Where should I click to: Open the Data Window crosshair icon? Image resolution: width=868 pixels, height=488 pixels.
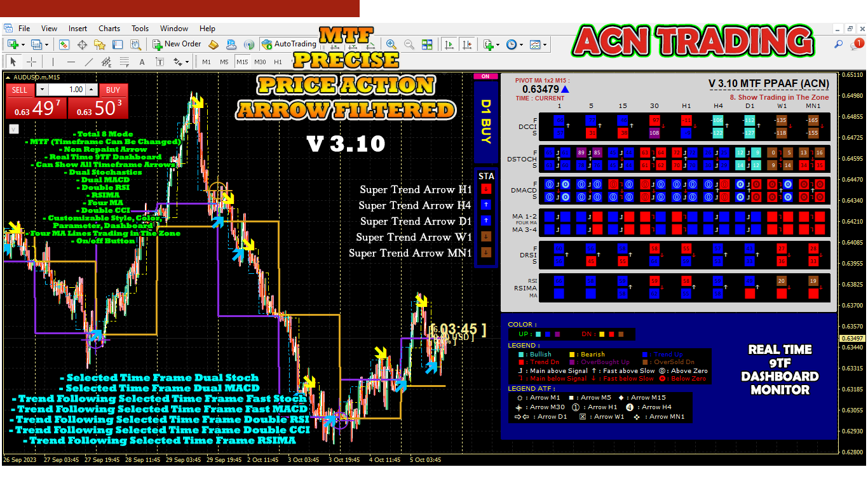82,44
